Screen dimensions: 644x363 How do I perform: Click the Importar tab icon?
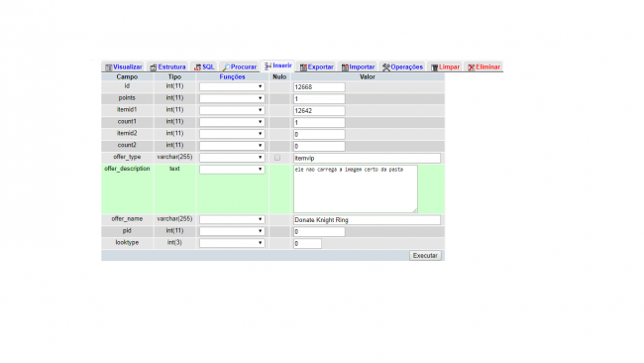coord(345,67)
